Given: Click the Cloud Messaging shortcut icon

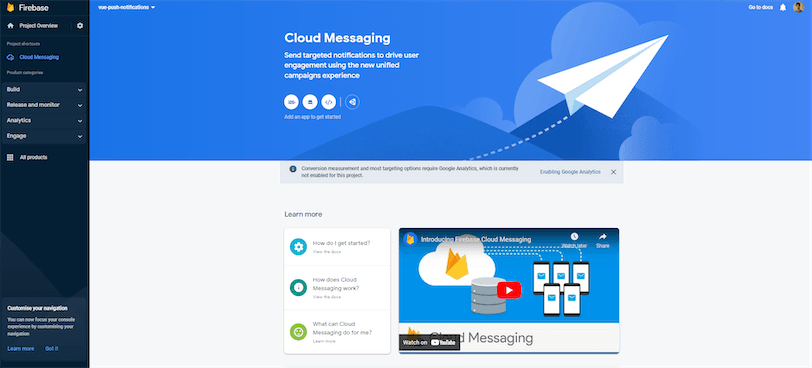Looking at the screenshot, I should pos(10,57).
